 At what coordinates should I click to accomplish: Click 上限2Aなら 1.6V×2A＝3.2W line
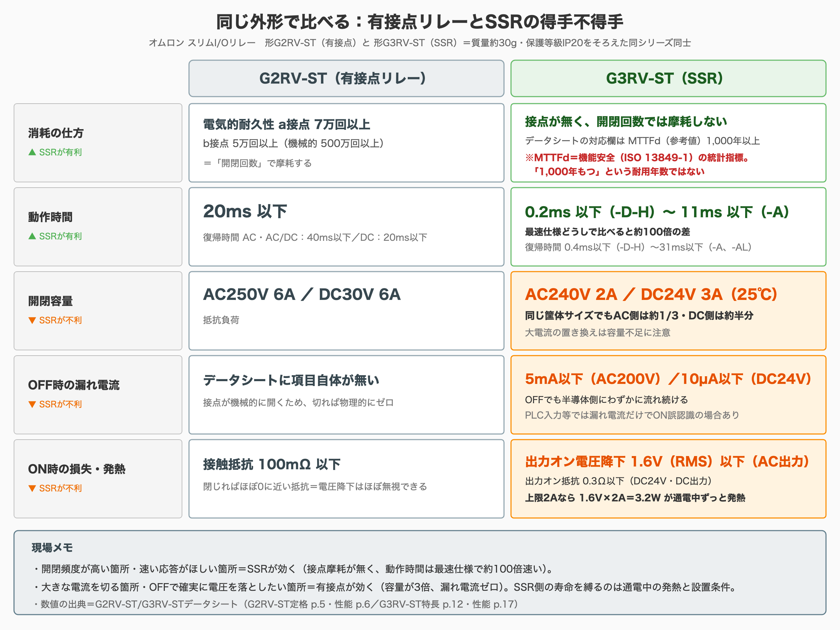pos(635,498)
